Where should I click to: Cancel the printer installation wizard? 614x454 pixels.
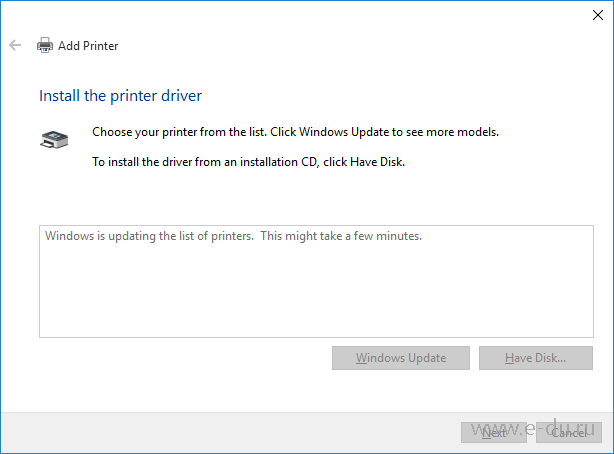click(x=569, y=432)
